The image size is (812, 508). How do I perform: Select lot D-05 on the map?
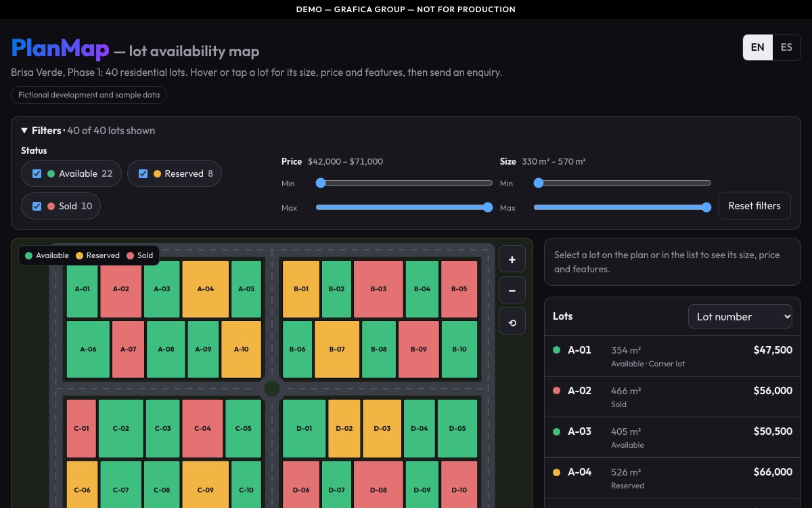pyautogui.click(x=458, y=429)
